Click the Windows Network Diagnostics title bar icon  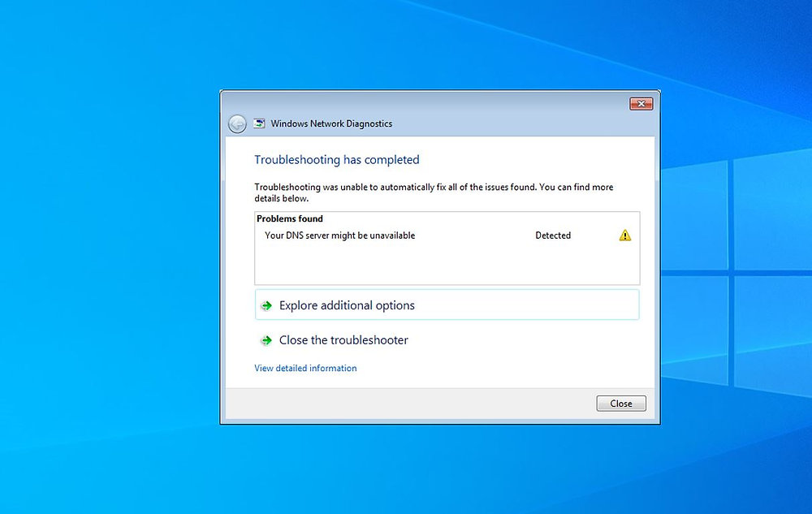258,123
